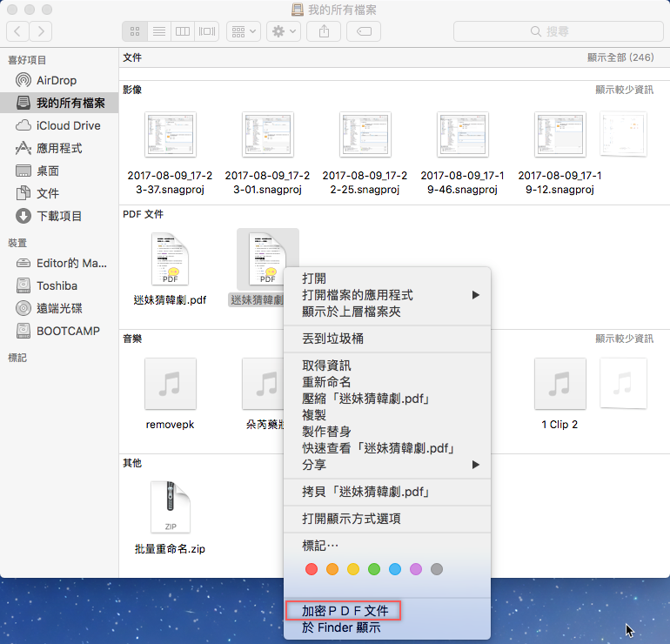This screenshot has height=644, width=670.
Task: Choose 取得資訊 from context menu
Action: tap(326, 366)
